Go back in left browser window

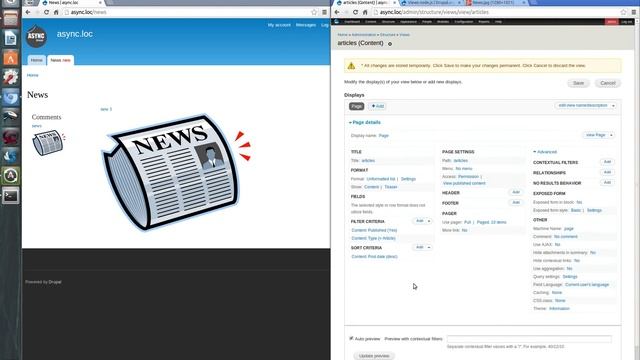[x=28, y=12]
